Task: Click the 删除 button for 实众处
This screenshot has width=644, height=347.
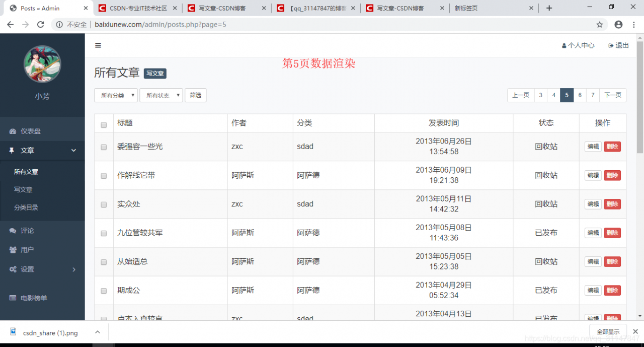Action: coord(612,204)
